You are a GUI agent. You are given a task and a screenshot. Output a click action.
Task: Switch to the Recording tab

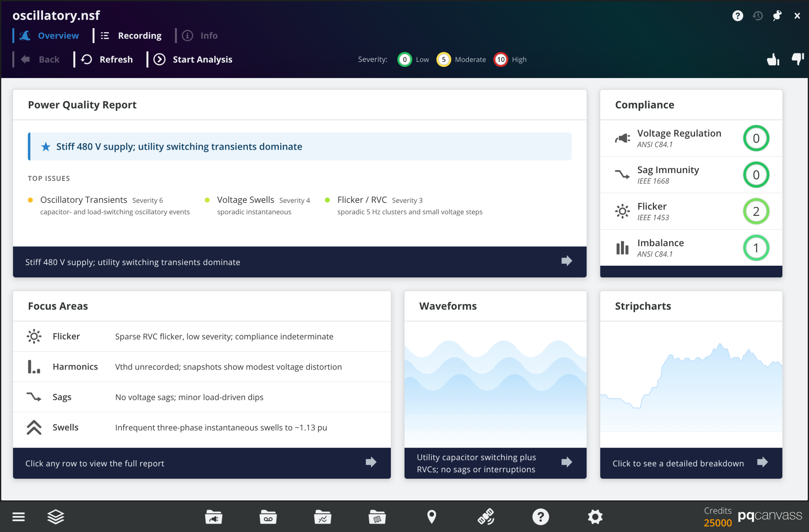(139, 36)
